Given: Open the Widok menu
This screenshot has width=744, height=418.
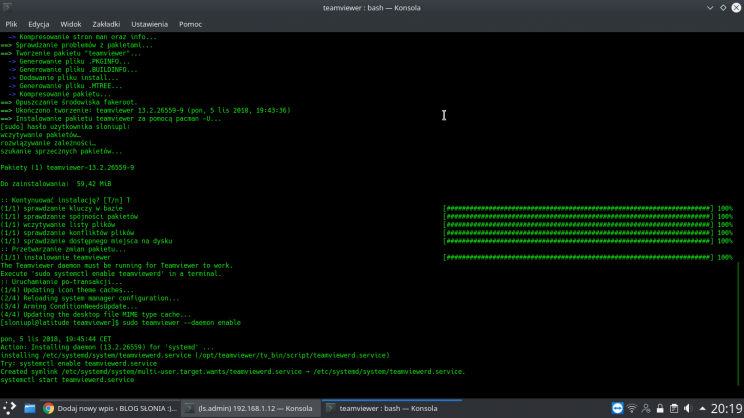Looking at the screenshot, I should tap(71, 22).
